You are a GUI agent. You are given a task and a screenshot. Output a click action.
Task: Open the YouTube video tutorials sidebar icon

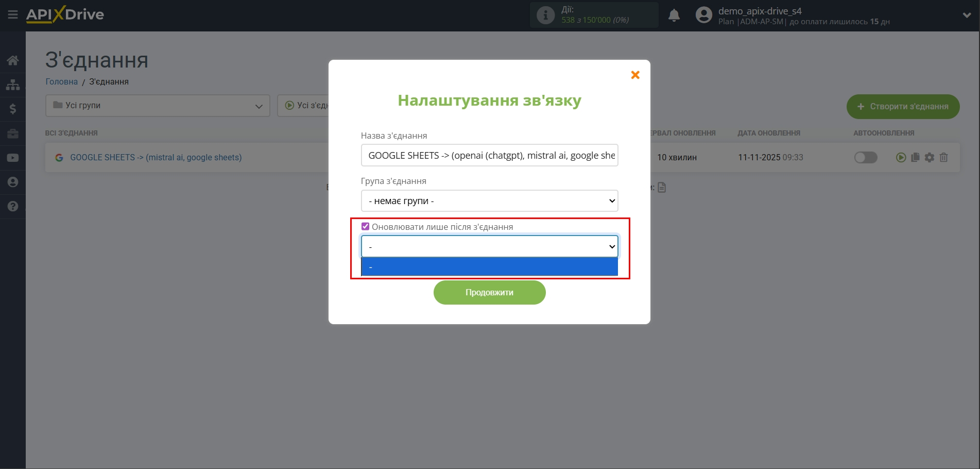pyautogui.click(x=12, y=157)
